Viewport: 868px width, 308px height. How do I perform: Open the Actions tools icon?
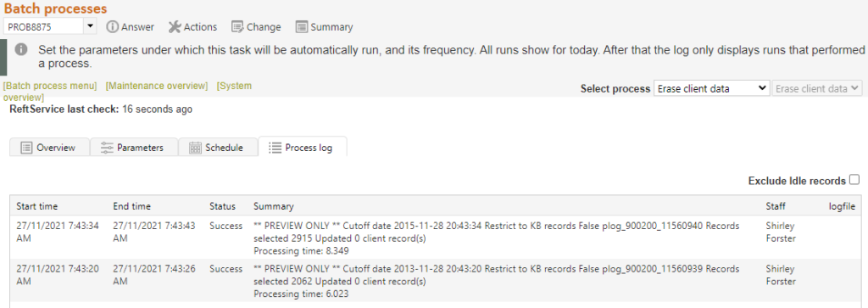pyautogui.click(x=175, y=26)
